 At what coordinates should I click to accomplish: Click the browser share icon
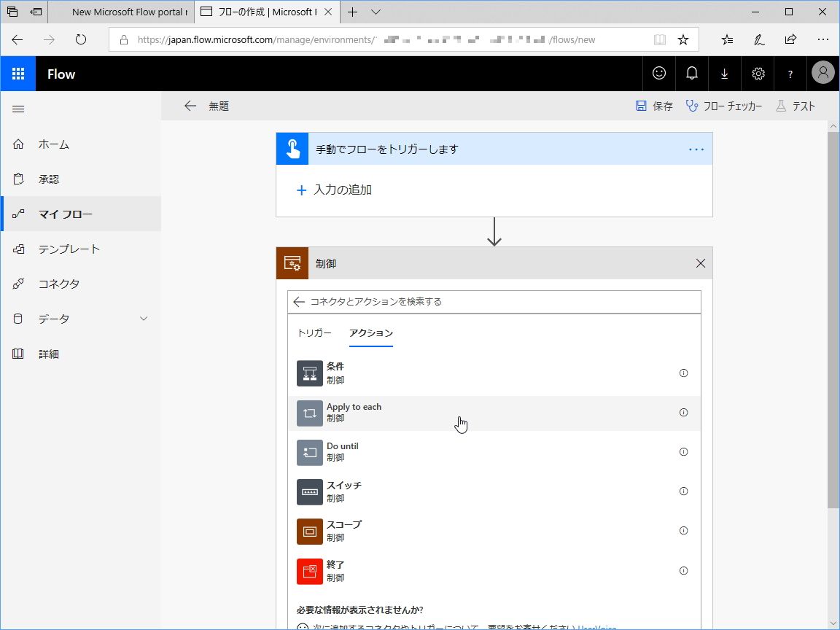point(790,39)
